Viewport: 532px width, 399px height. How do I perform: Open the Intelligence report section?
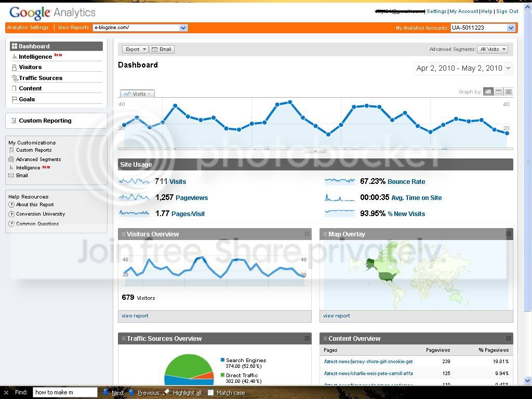click(35, 57)
